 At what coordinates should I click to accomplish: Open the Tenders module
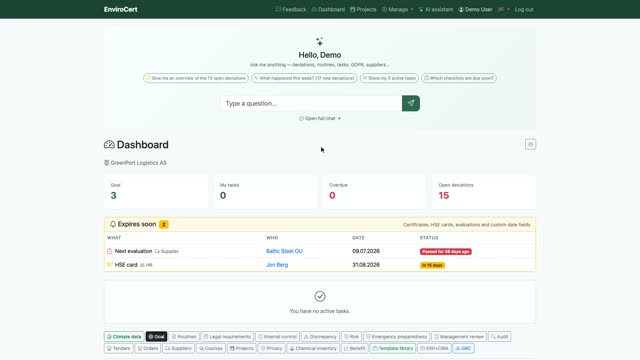[118, 349]
